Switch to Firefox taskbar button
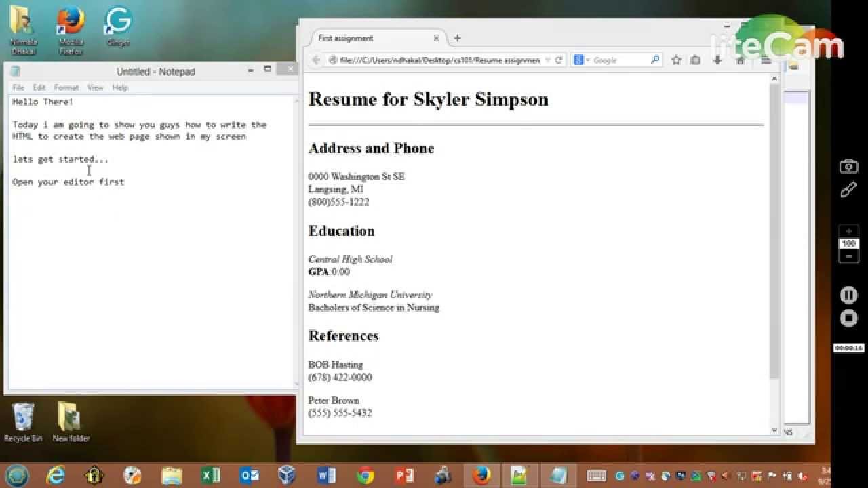This screenshot has width=868, height=488. click(x=481, y=475)
